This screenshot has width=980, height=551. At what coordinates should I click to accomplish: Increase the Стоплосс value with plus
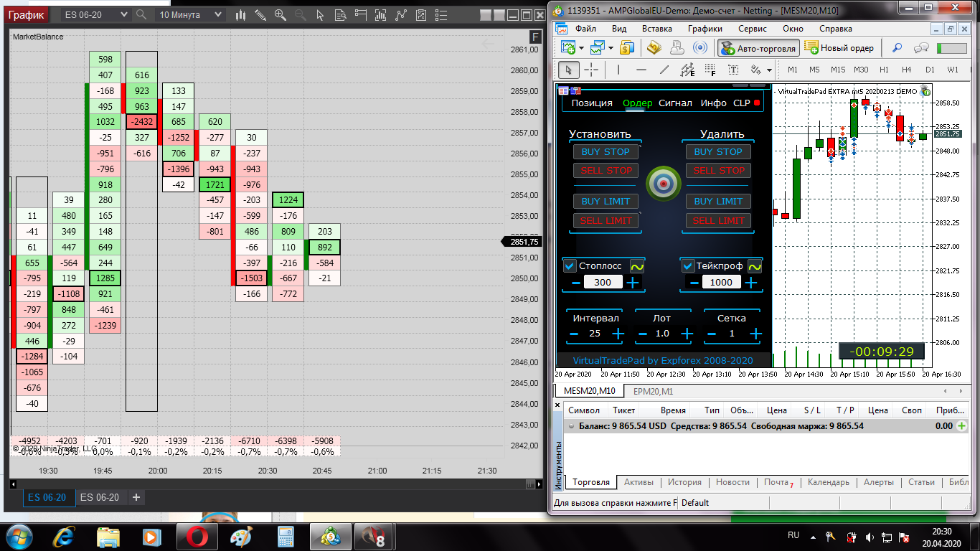click(x=633, y=282)
